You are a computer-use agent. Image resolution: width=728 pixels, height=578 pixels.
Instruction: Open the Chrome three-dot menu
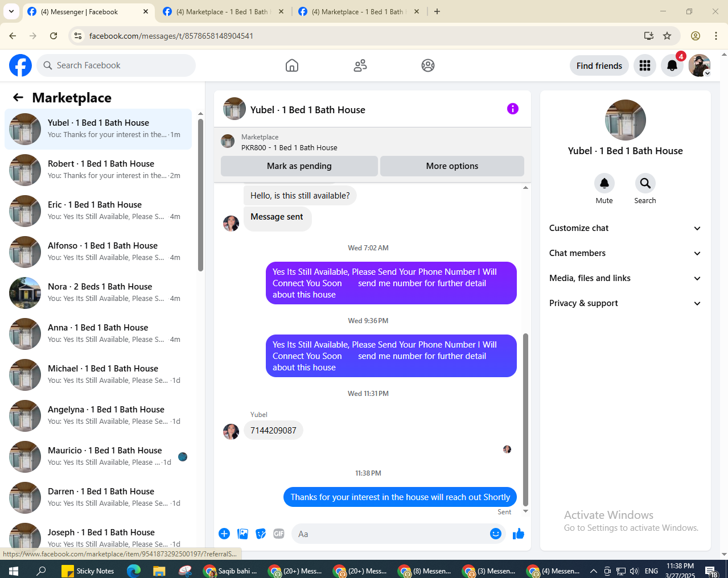[x=716, y=36]
